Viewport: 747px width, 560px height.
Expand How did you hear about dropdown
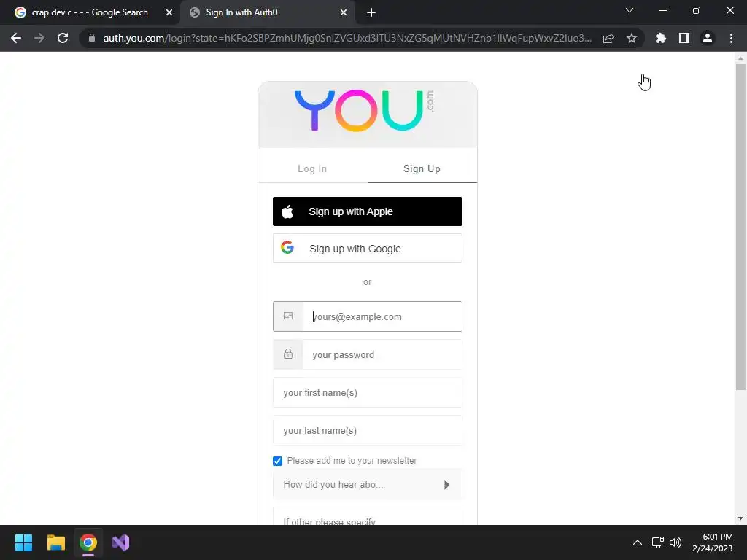[368, 485]
